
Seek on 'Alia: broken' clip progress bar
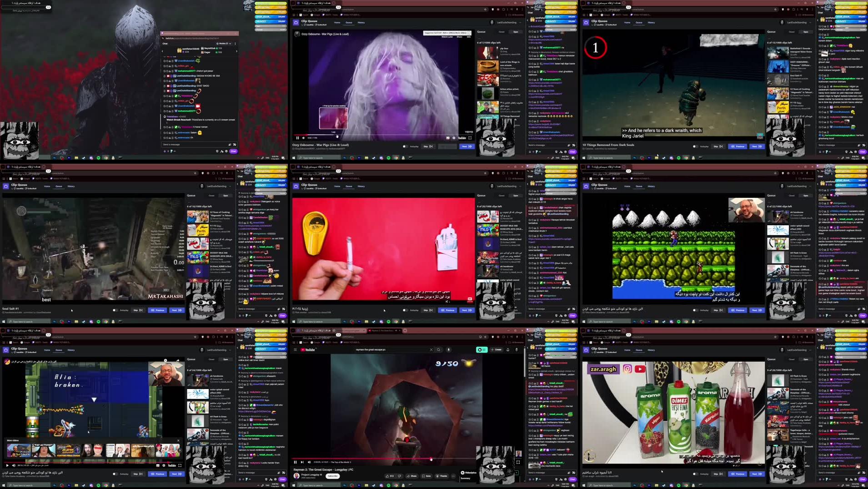click(93, 462)
